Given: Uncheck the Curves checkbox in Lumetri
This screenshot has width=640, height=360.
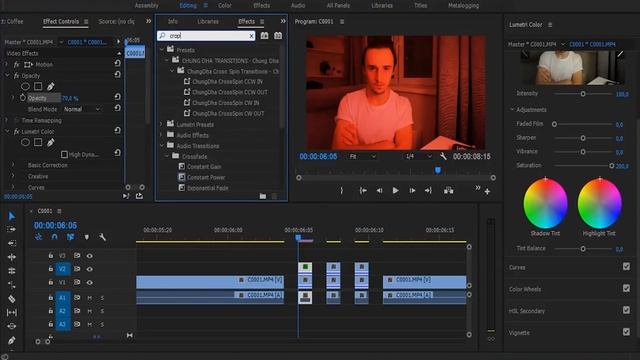Looking at the screenshot, I should click(626, 267).
